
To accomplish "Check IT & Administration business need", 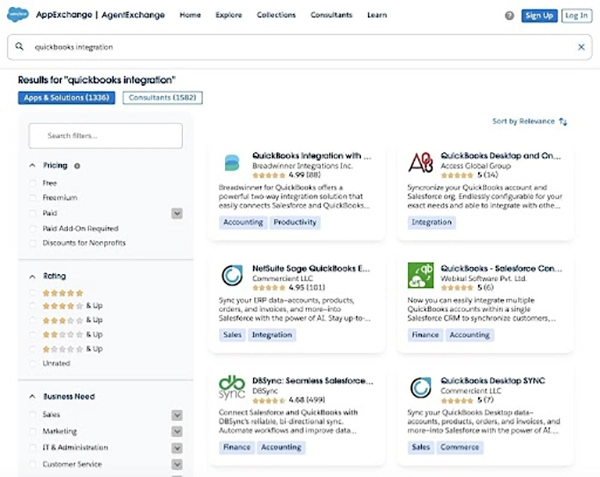I will click(x=33, y=448).
